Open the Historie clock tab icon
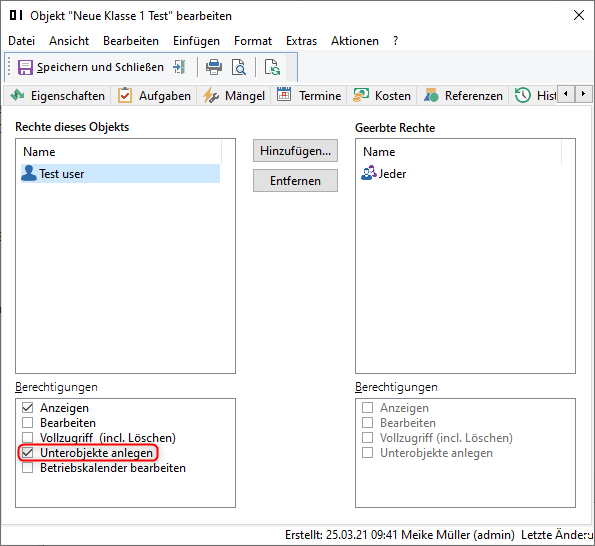 [x=523, y=95]
